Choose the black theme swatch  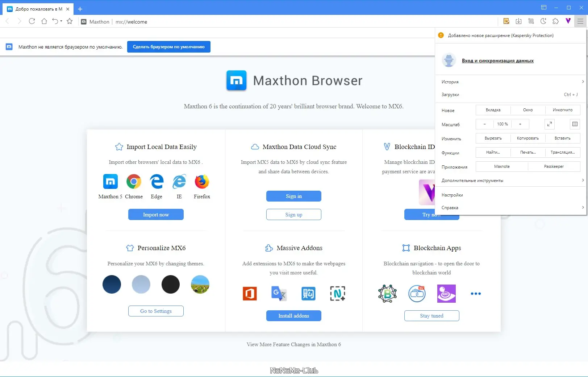171,284
